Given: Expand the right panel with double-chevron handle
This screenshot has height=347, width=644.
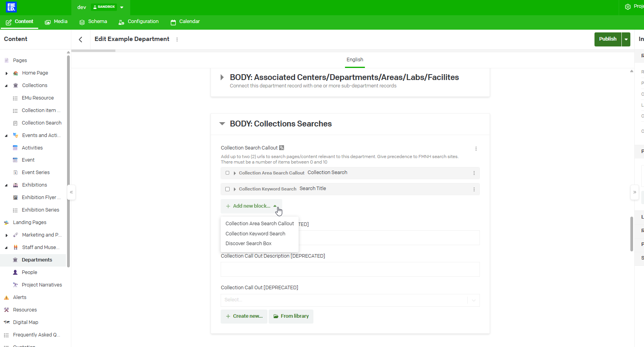Looking at the screenshot, I should 635,192.
